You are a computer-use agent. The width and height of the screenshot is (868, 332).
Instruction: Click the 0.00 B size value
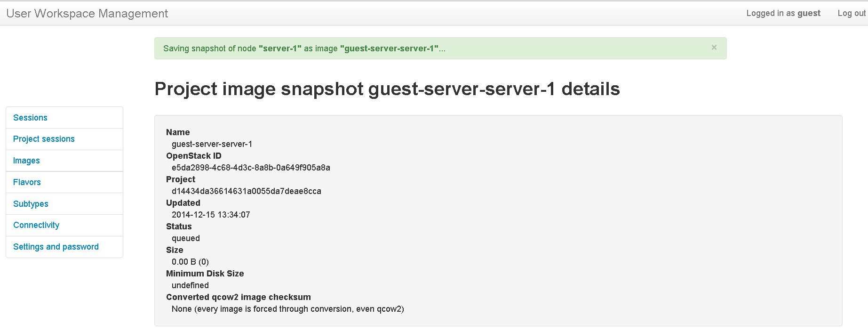click(x=190, y=262)
